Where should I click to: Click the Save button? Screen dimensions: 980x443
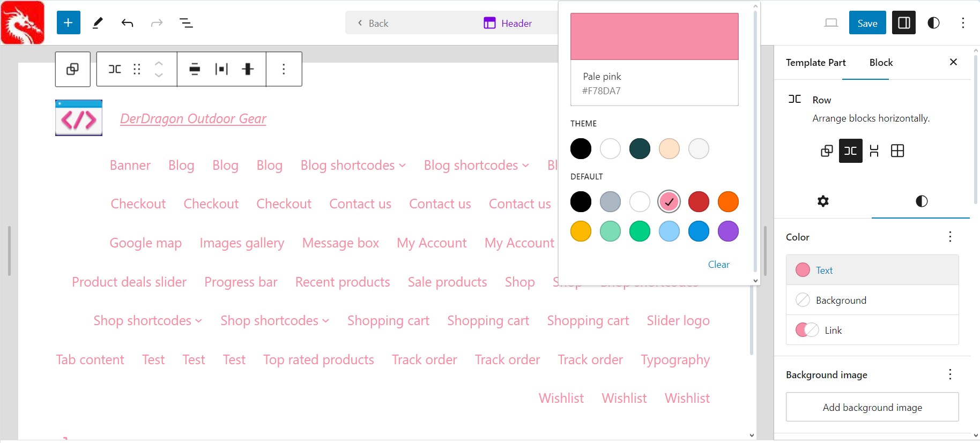click(867, 23)
